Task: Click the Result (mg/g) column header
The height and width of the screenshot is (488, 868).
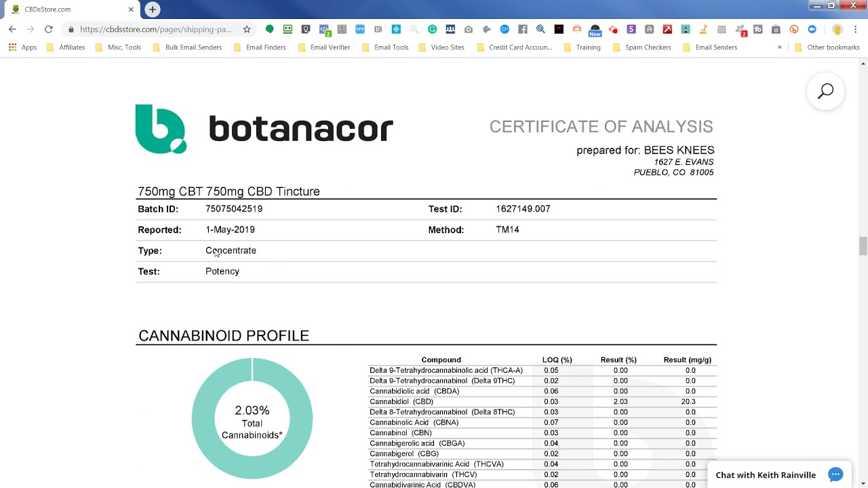Action: pos(687,360)
